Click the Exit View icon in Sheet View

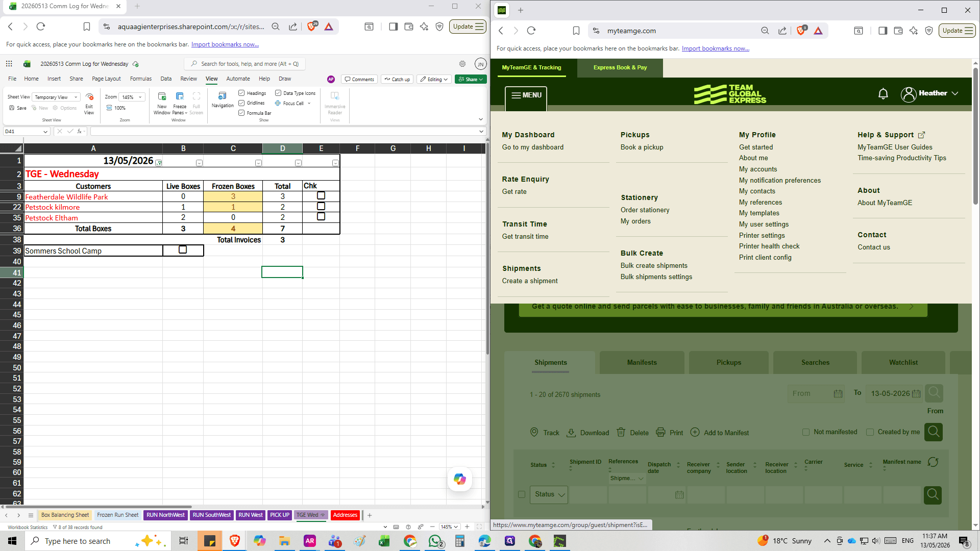coord(89,97)
